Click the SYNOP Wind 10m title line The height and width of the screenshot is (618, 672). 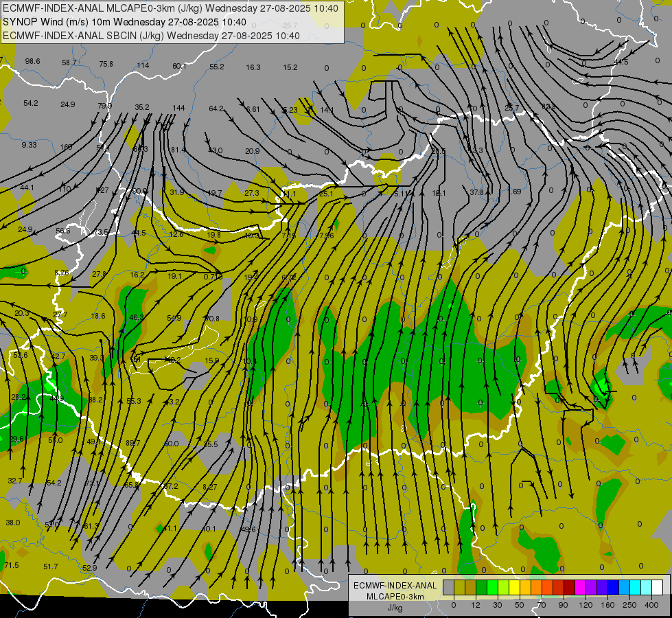pos(124,22)
